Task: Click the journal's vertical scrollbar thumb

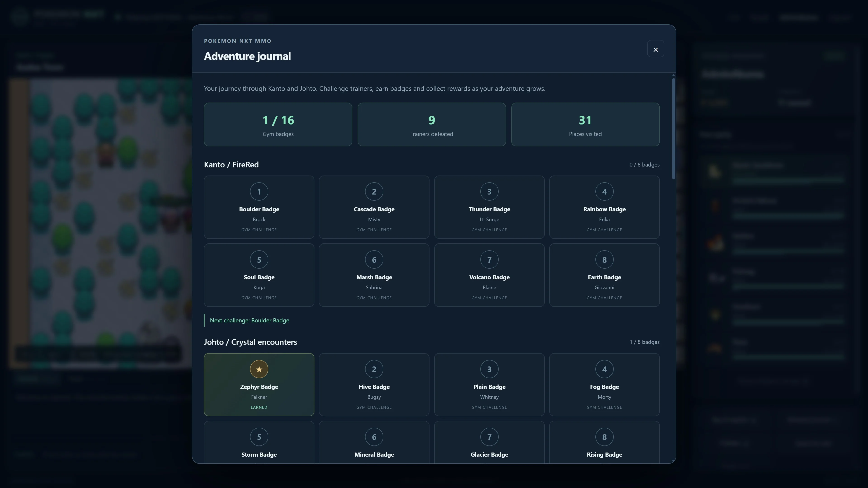Action: coord(673,128)
